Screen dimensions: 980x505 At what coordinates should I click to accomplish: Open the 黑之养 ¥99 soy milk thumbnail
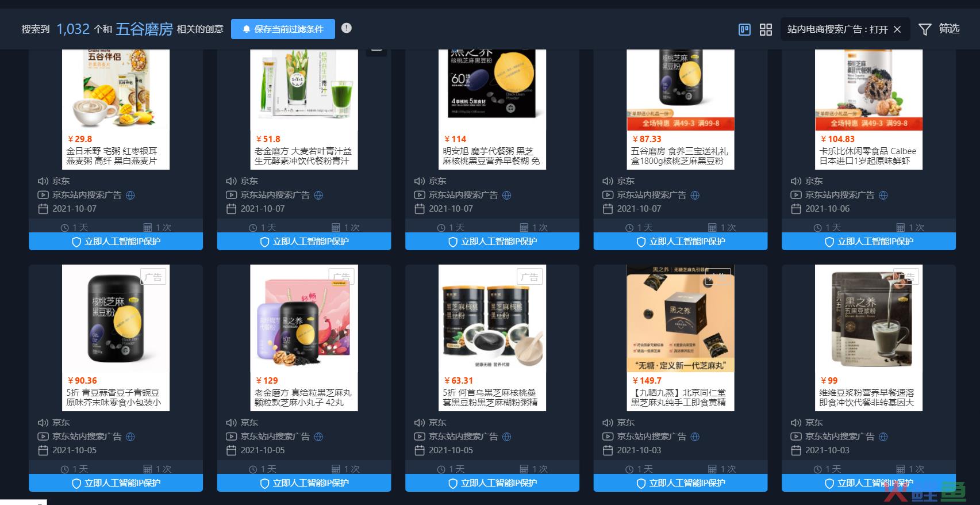pos(868,319)
